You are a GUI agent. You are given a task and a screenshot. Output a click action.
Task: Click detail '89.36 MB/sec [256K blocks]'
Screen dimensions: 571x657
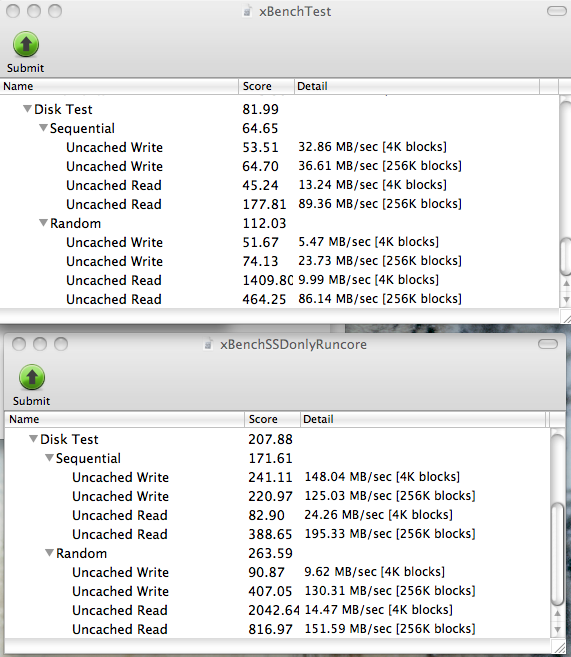380,204
